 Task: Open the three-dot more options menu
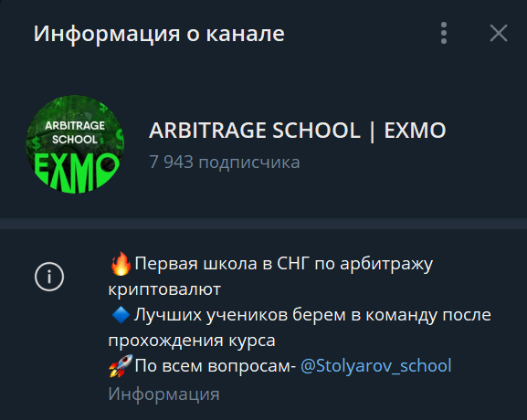click(444, 33)
